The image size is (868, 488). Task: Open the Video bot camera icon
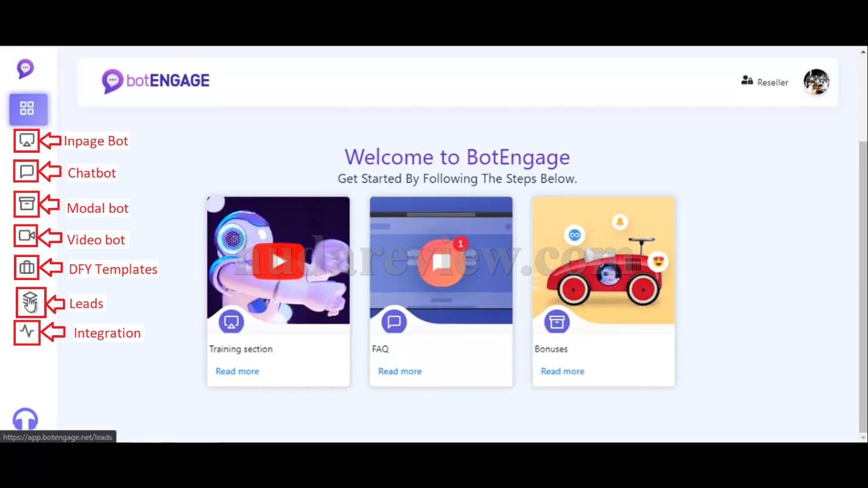27,235
